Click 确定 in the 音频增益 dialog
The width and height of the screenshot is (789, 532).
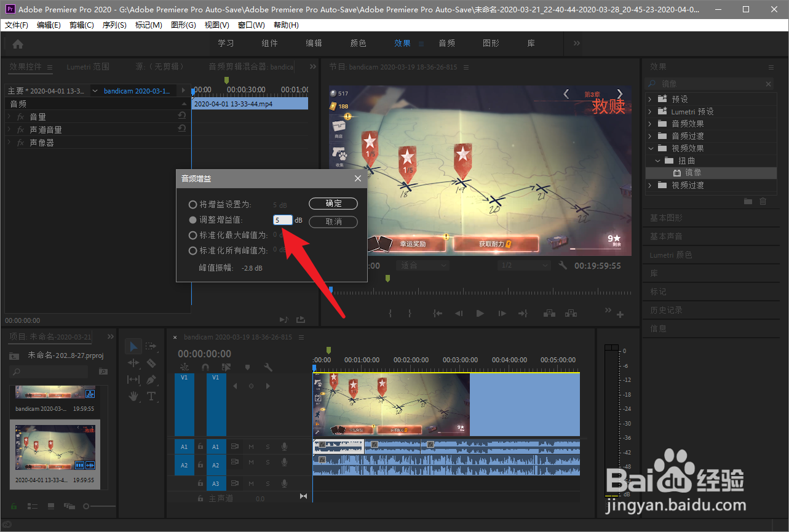tap(333, 204)
